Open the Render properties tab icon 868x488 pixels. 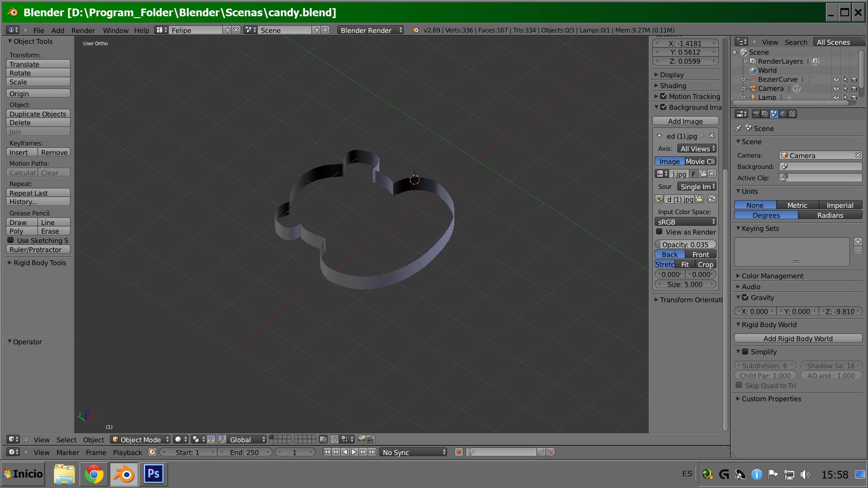[x=756, y=114]
